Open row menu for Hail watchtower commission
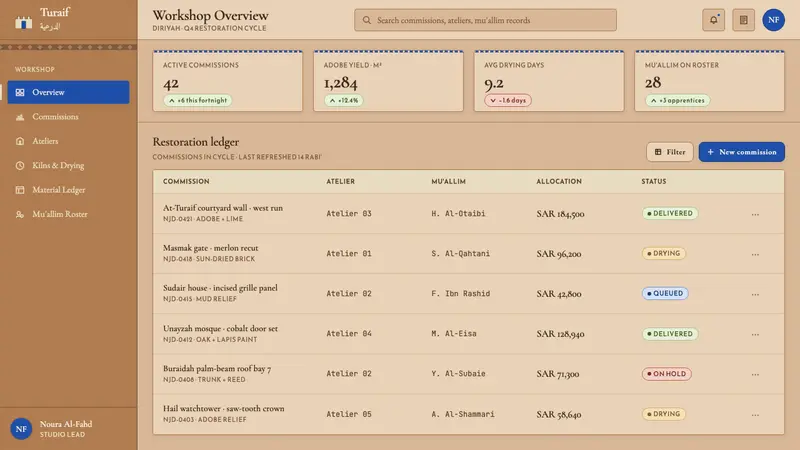800x450 pixels. [755, 415]
